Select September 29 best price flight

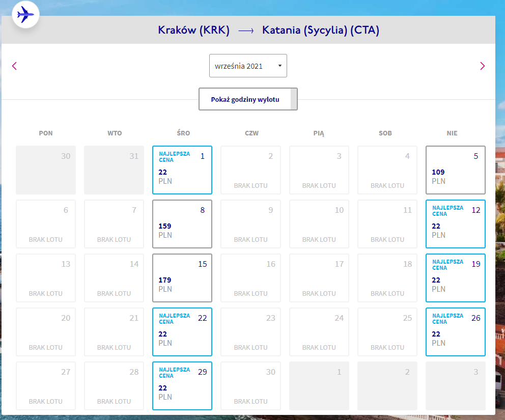tap(182, 386)
